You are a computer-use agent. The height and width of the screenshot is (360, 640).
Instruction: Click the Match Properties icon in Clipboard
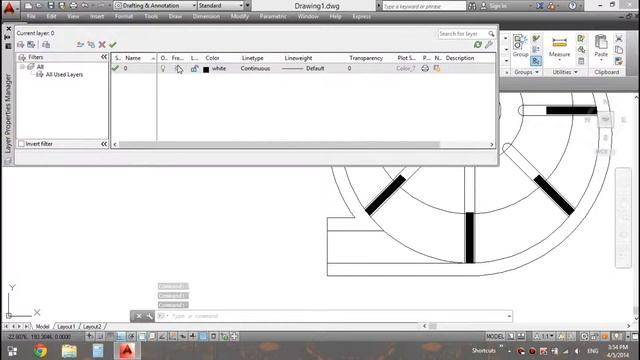[x=619, y=61]
